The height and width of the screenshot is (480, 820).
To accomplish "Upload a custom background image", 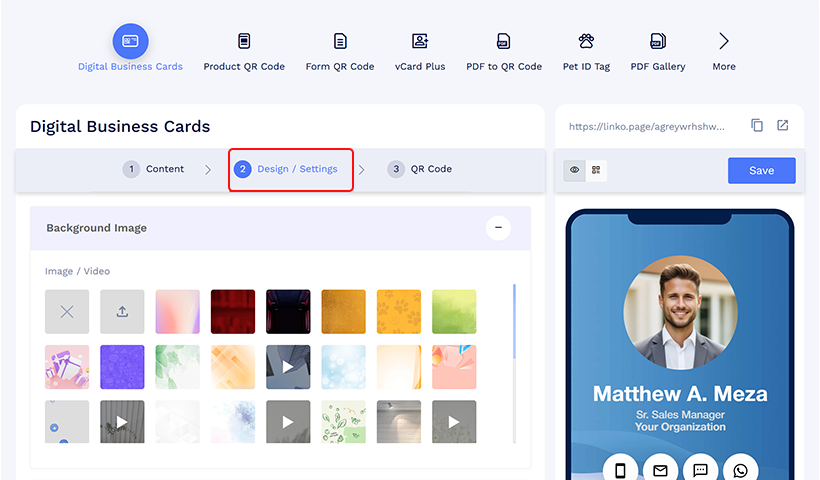I will (122, 312).
